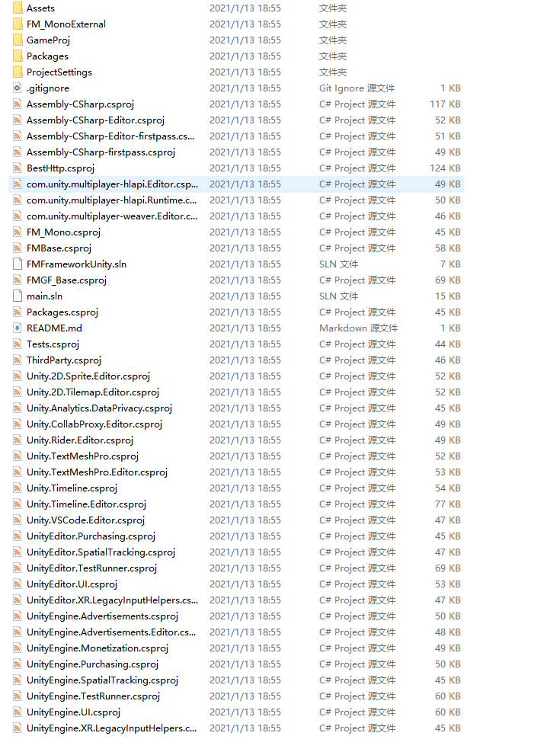The width and height of the screenshot is (560, 752).
Task: Select the GameProj folder name
Action: (48, 40)
